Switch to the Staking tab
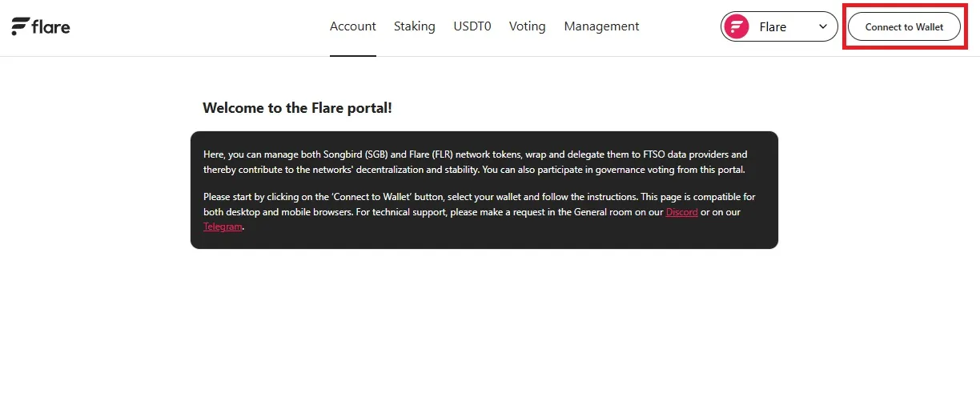980x401 pixels. (414, 26)
